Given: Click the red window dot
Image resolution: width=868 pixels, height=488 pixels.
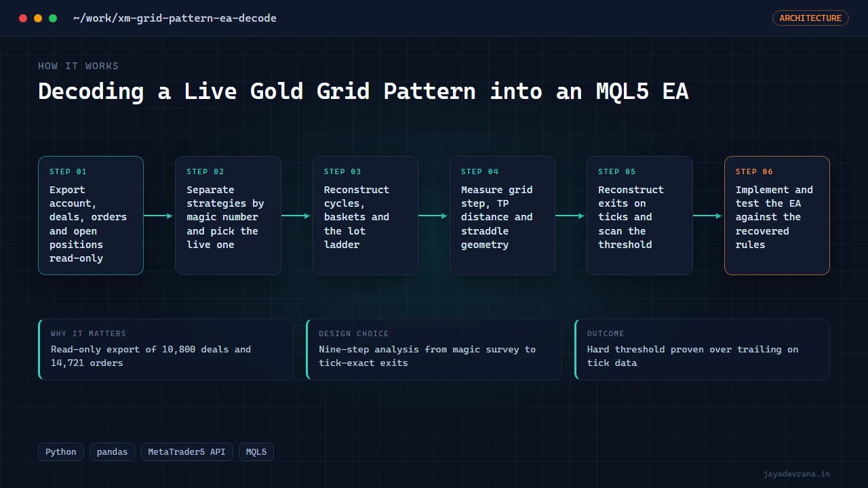Looking at the screenshot, I should coord(23,18).
